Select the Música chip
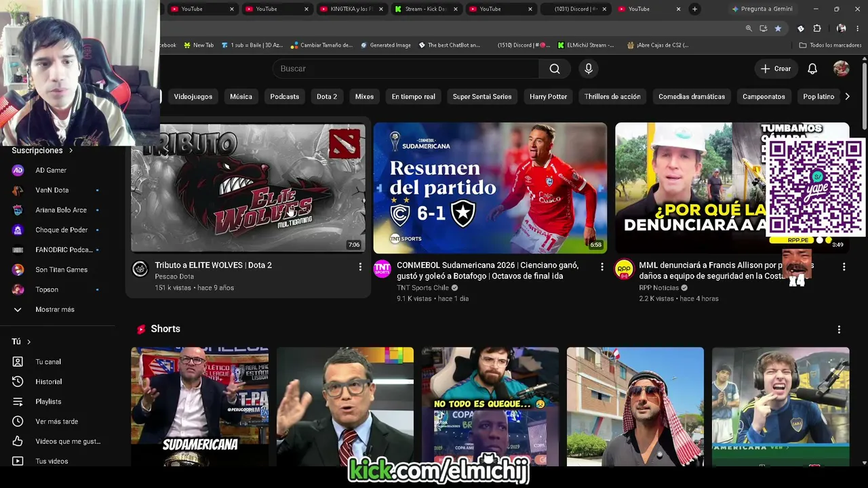 click(241, 96)
